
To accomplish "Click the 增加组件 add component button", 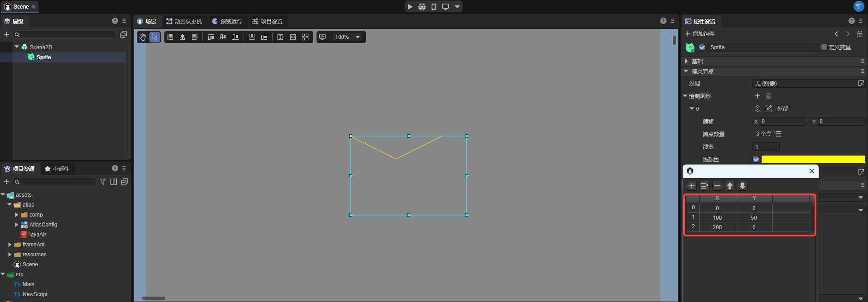I will 700,34.
